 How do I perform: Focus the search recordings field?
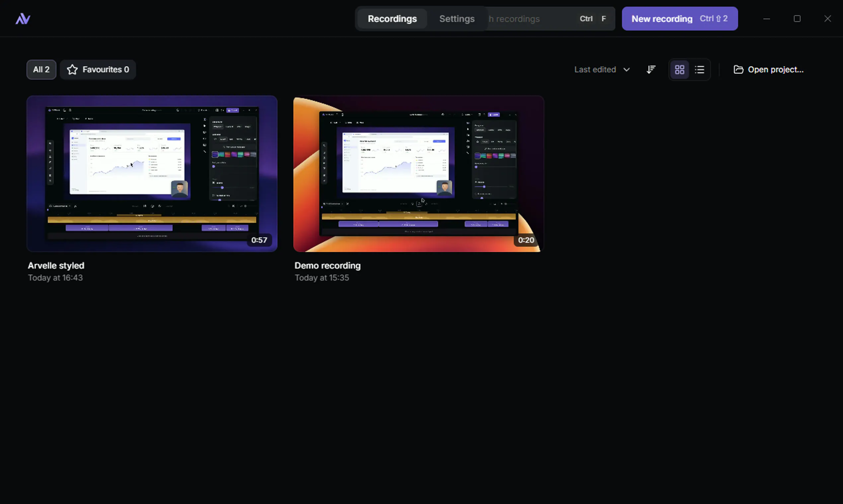click(x=551, y=19)
